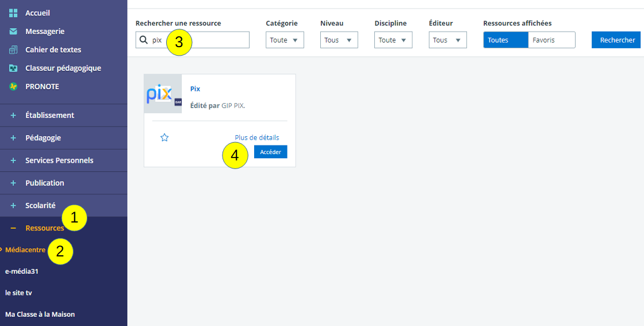Select Médiacentre in the sidebar

point(25,250)
